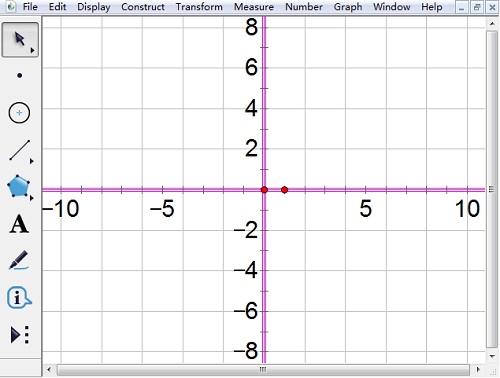This screenshot has height=378, width=500.
Task: Pick the Straightedge segment tool
Action: point(20,150)
